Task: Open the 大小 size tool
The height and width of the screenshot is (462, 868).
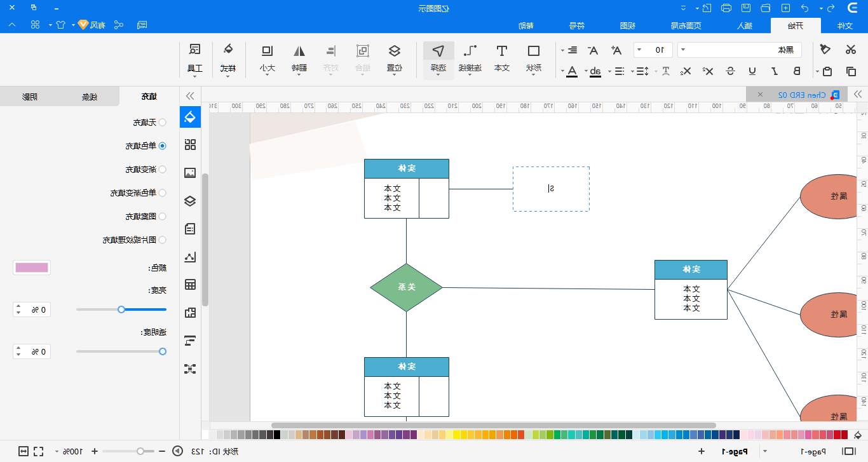Action: pyautogui.click(x=267, y=58)
